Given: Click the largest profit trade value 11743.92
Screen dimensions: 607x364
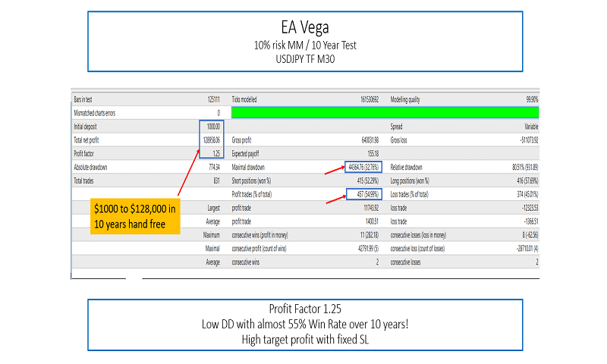Looking at the screenshot, I should point(371,208).
